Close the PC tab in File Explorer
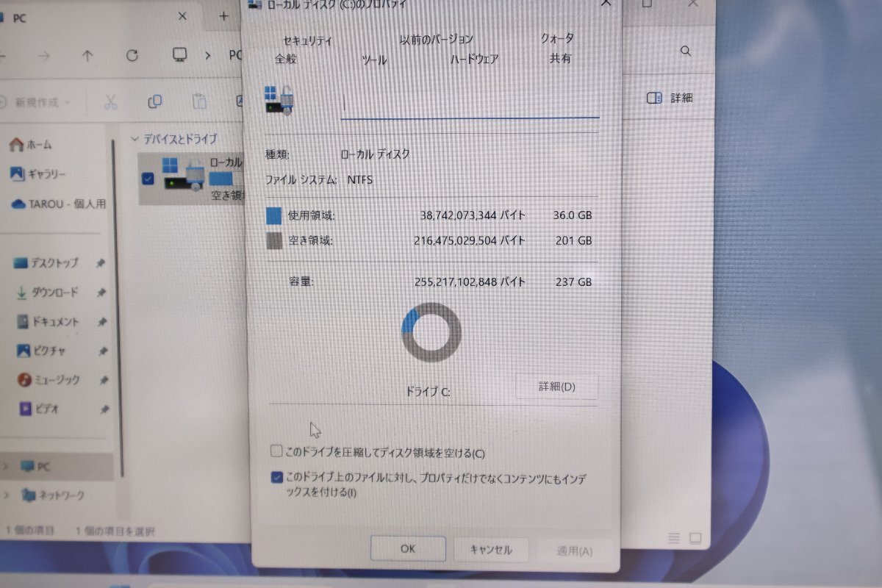Screen dimensions: 882x588 pos(184,16)
